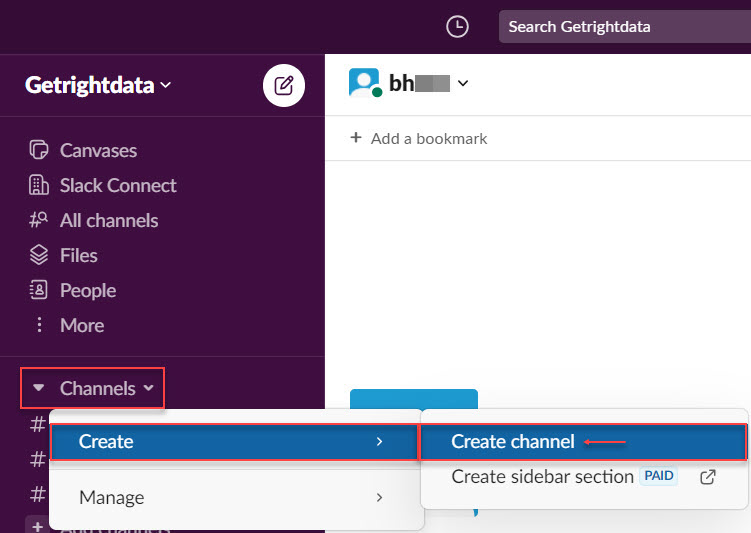Viewport: 751px width, 533px height.
Task: Collapse the Channels section triangle
Action: click(x=39, y=387)
